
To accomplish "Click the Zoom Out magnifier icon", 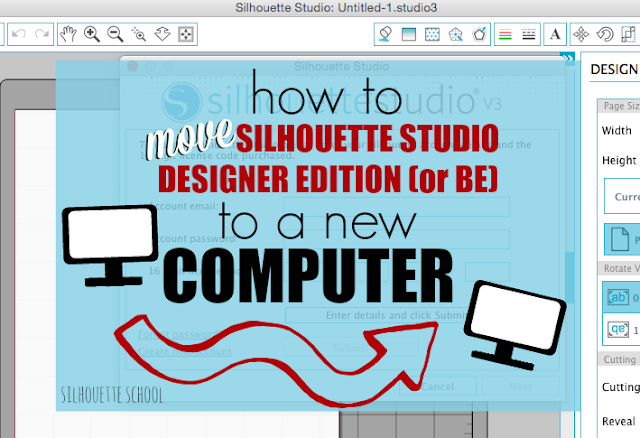I will coord(116,34).
